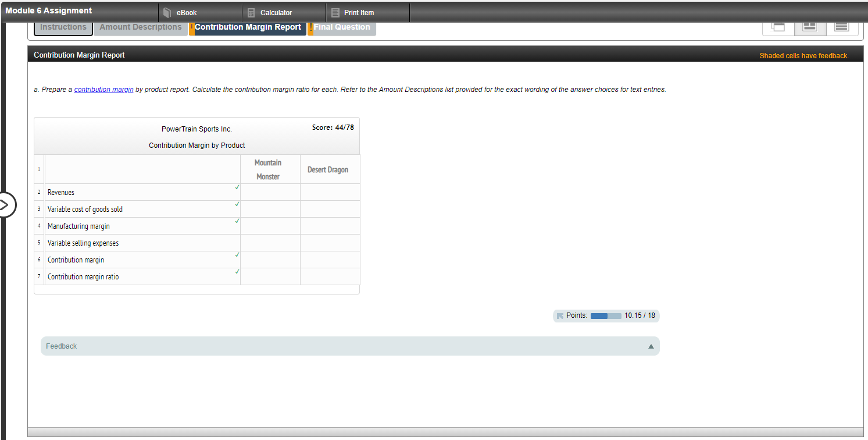868x440 pixels.
Task: Click Mountain Monster Manufacturing margin cell
Action: pos(270,226)
